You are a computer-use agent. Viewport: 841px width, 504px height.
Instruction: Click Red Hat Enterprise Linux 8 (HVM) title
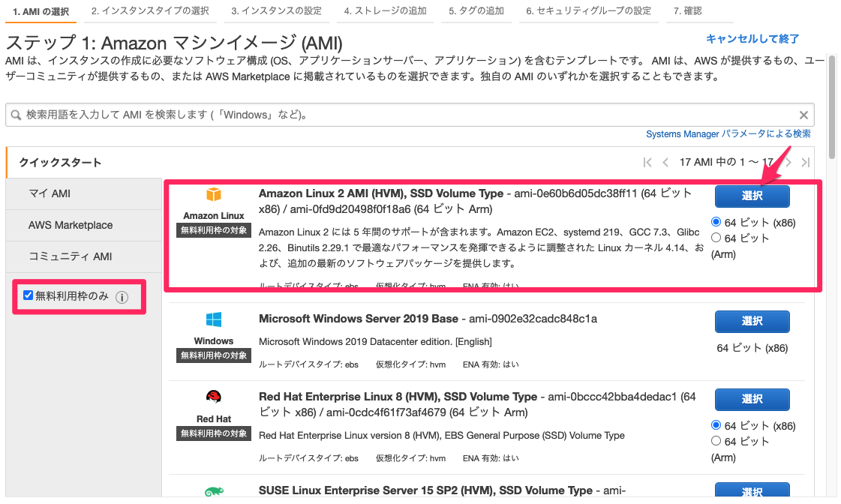[x=398, y=397]
